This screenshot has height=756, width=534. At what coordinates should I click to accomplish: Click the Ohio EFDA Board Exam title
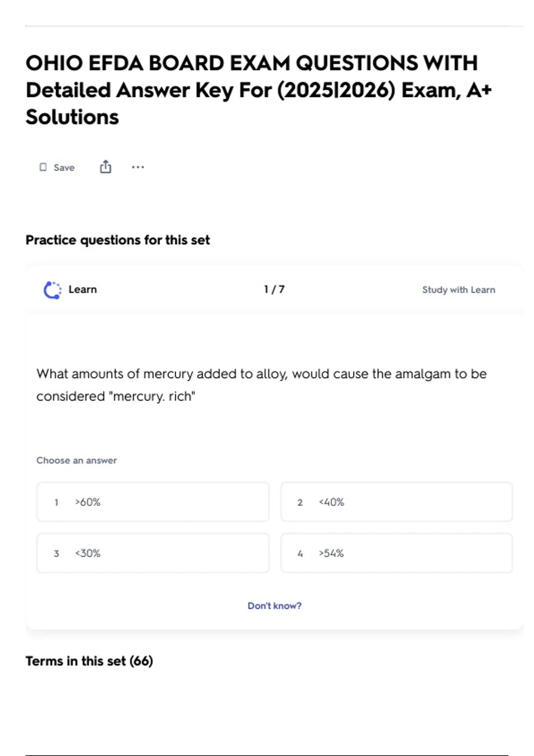coord(259,90)
